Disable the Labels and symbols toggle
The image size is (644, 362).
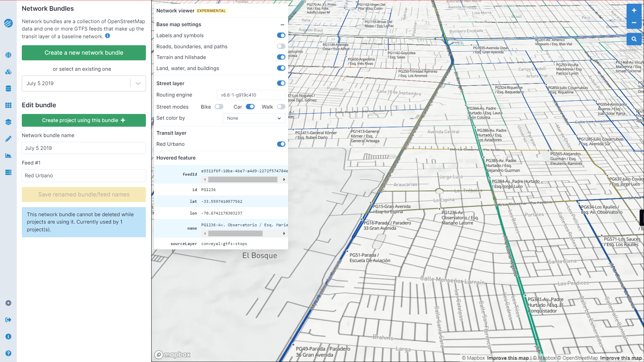(281, 35)
